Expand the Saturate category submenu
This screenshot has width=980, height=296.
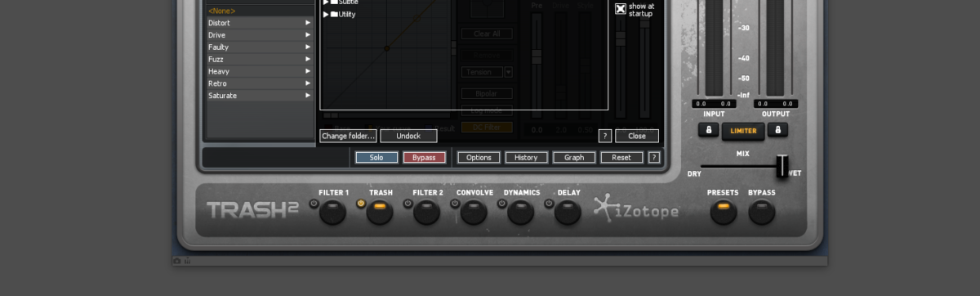tap(308, 96)
